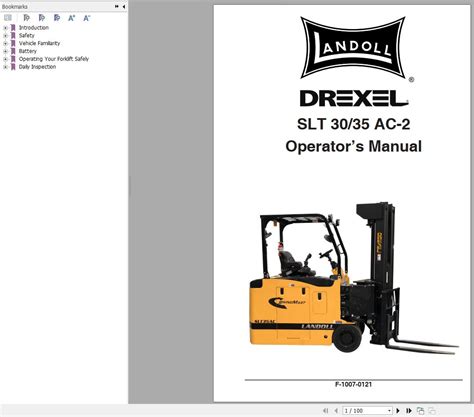Increase bookmark text size (A+)
474x417 pixels.
[72, 18]
